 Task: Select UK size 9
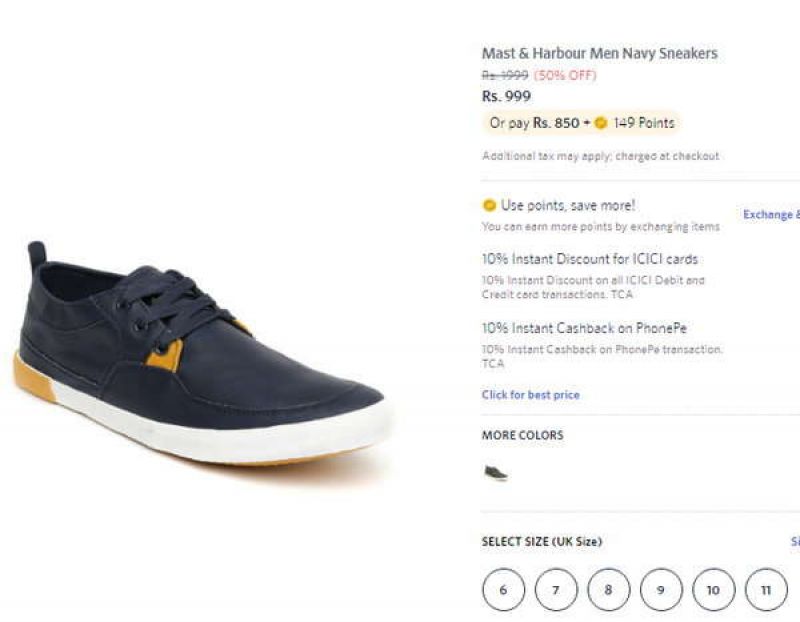[x=659, y=591]
